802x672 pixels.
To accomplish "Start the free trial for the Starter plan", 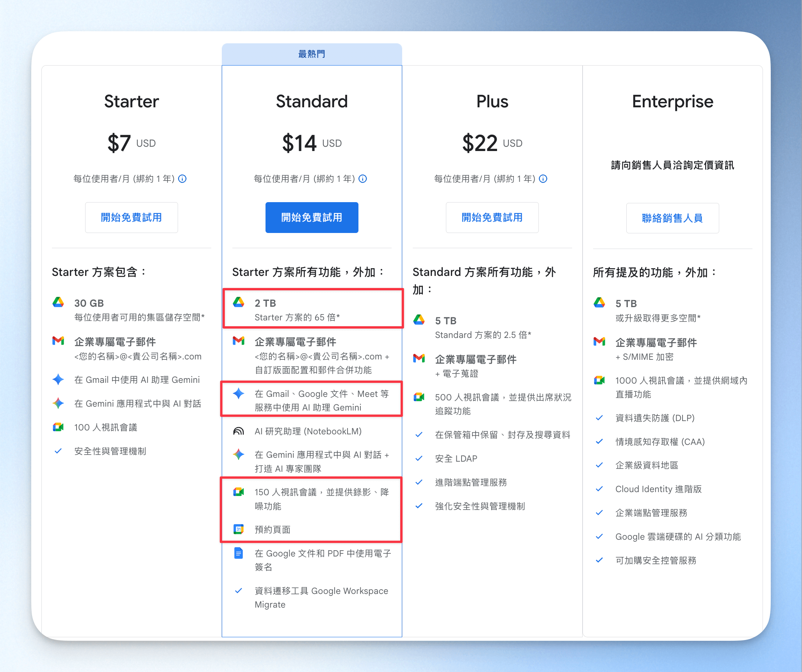I will [x=132, y=217].
